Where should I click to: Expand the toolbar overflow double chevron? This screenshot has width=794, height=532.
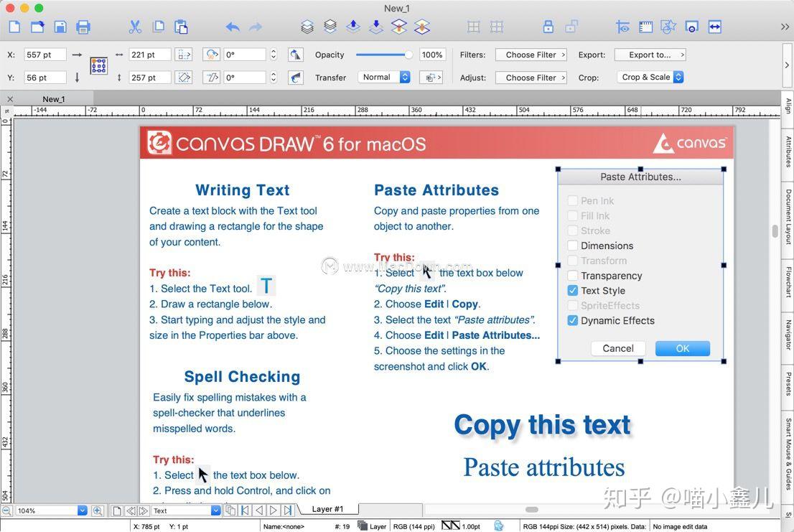tap(785, 27)
